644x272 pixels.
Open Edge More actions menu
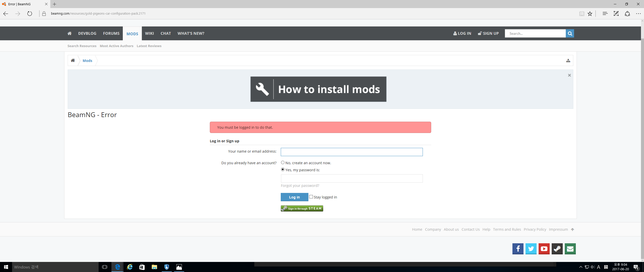(638, 14)
